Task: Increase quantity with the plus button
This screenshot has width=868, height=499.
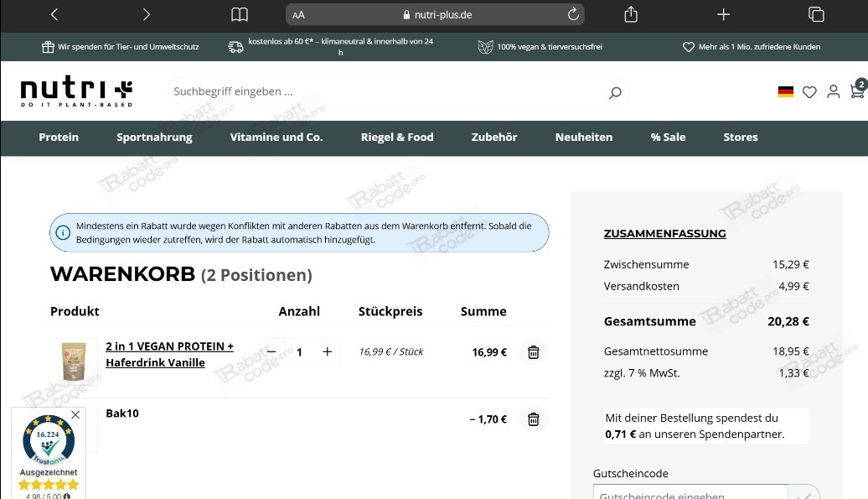Action: (x=327, y=351)
